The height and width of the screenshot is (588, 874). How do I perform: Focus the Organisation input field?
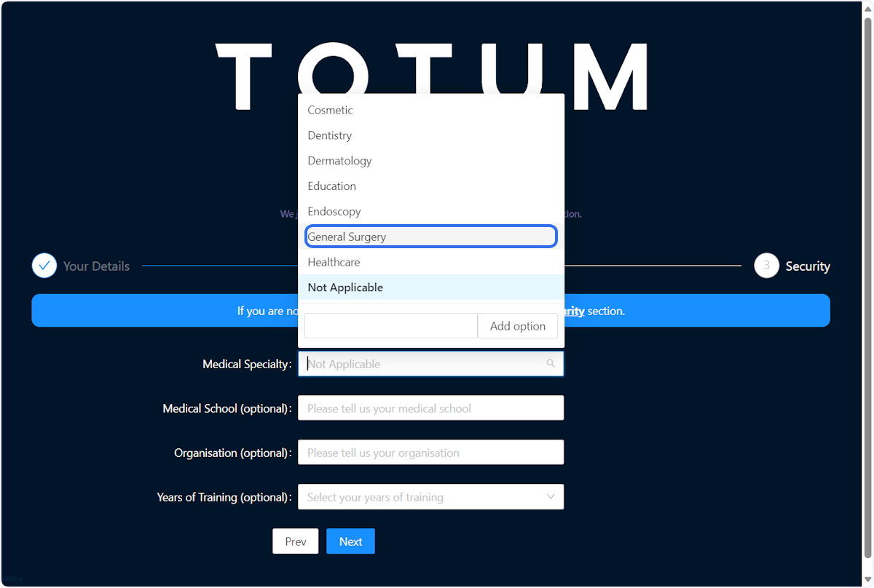(x=431, y=453)
